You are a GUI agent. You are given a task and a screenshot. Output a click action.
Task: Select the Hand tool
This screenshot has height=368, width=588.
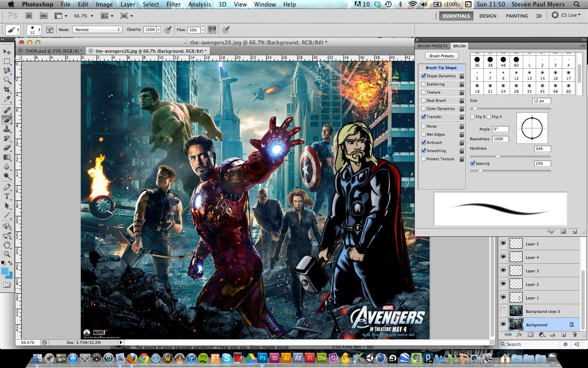point(7,245)
